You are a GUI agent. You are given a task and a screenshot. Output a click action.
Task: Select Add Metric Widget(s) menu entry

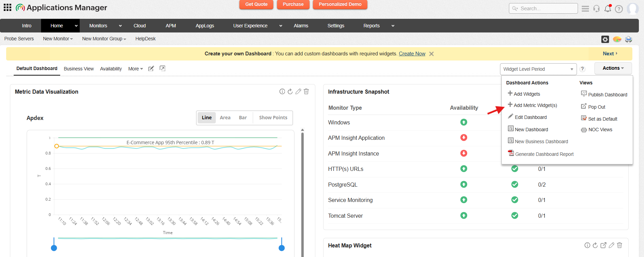(x=533, y=105)
